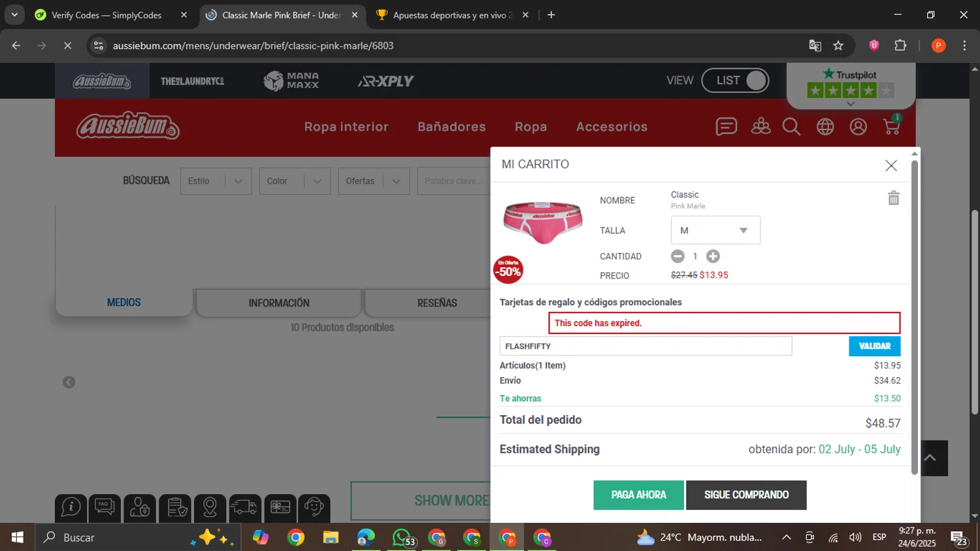This screenshot has height=551, width=980.
Task: Remove item with the trash icon
Action: tap(894, 198)
